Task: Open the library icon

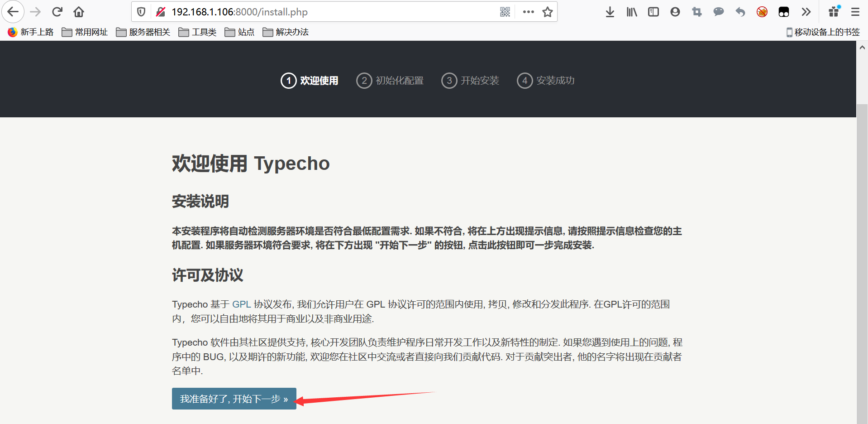Action: tap(632, 12)
